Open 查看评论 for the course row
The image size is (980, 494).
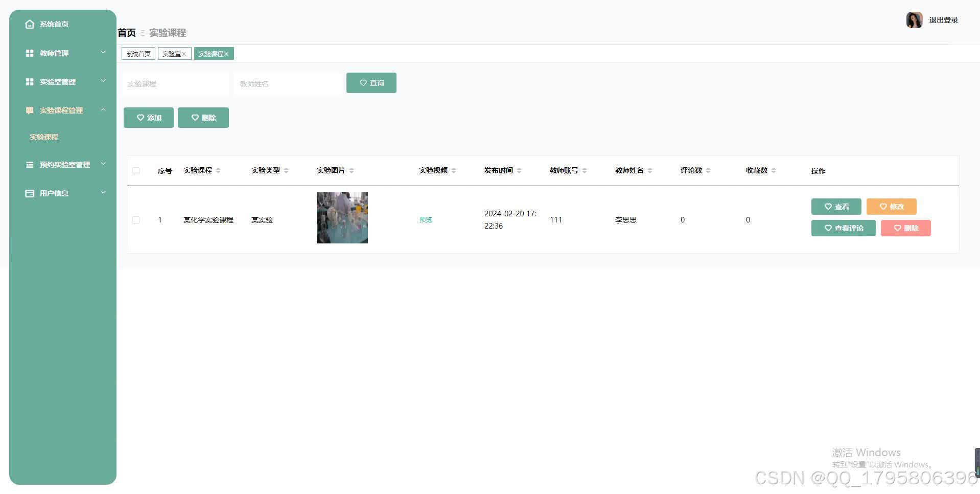844,228
